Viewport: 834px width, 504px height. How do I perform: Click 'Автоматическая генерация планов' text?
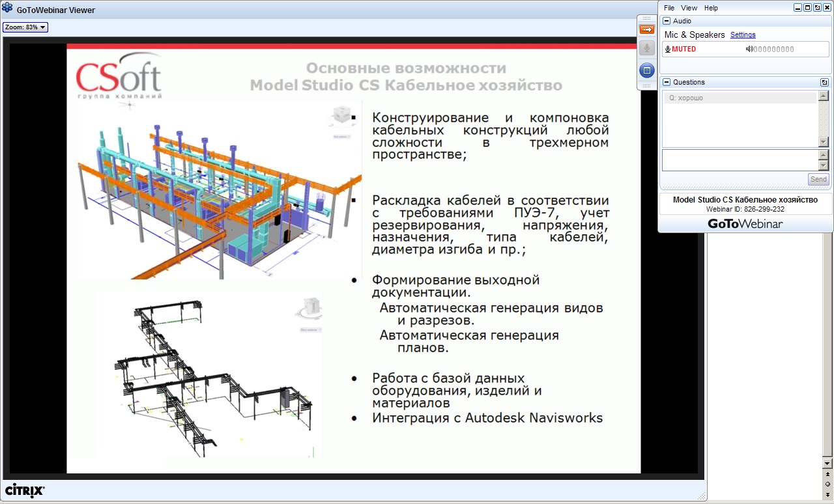click(x=469, y=342)
